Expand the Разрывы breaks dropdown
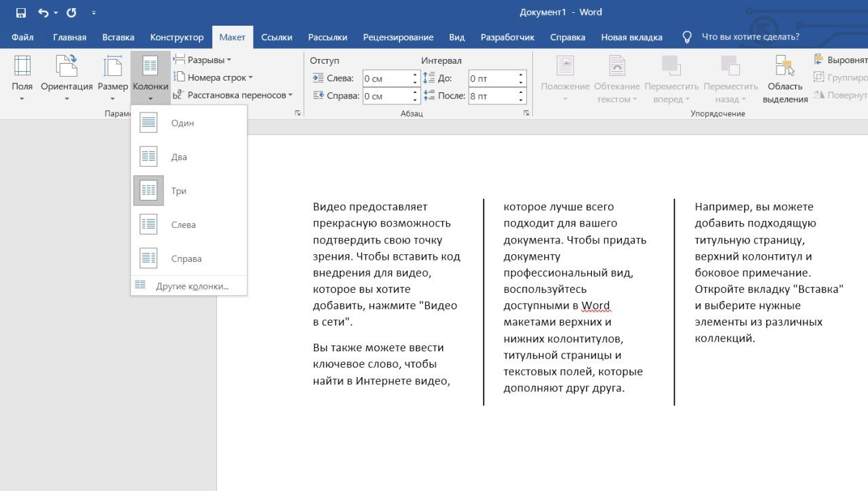This screenshot has width=868, height=491. 203,60
